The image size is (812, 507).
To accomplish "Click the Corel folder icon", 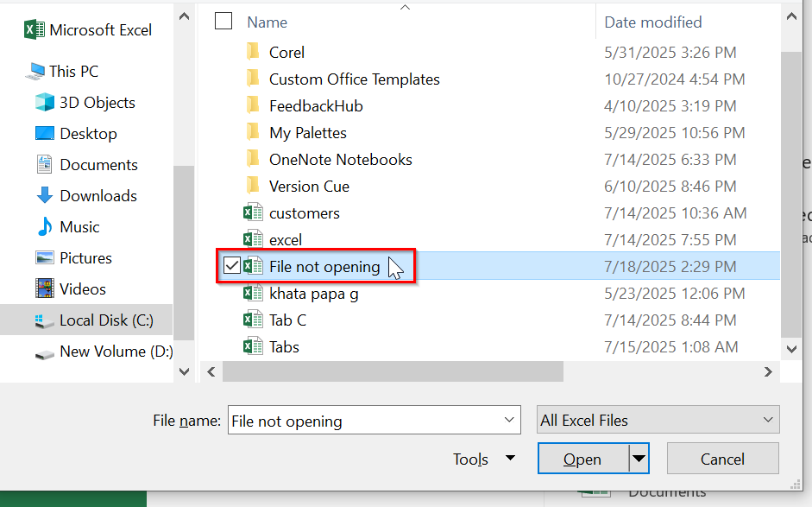I will tap(253, 52).
